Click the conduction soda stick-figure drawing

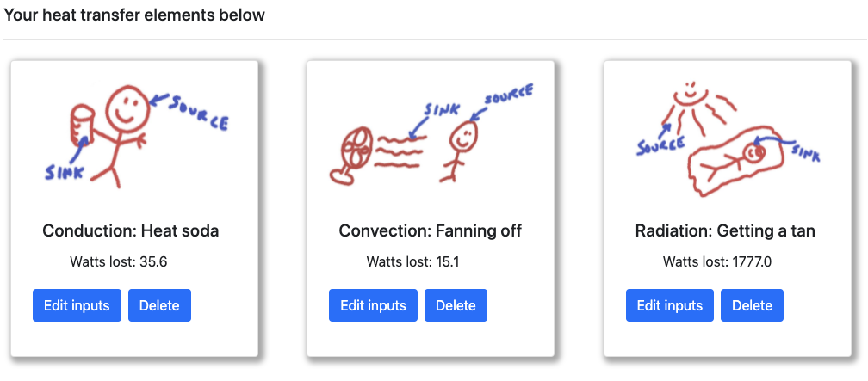[133, 136]
